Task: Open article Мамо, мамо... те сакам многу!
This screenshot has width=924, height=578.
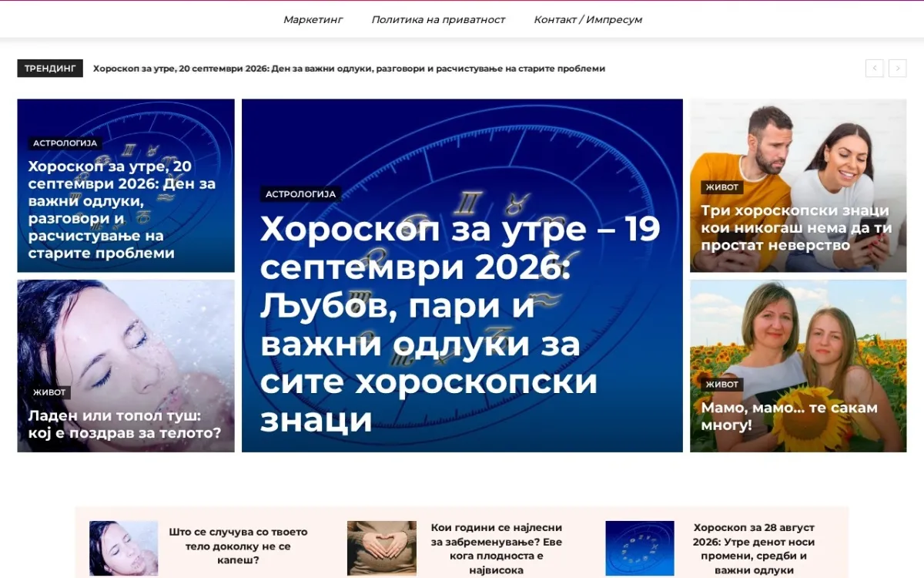Action: point(789,416)
